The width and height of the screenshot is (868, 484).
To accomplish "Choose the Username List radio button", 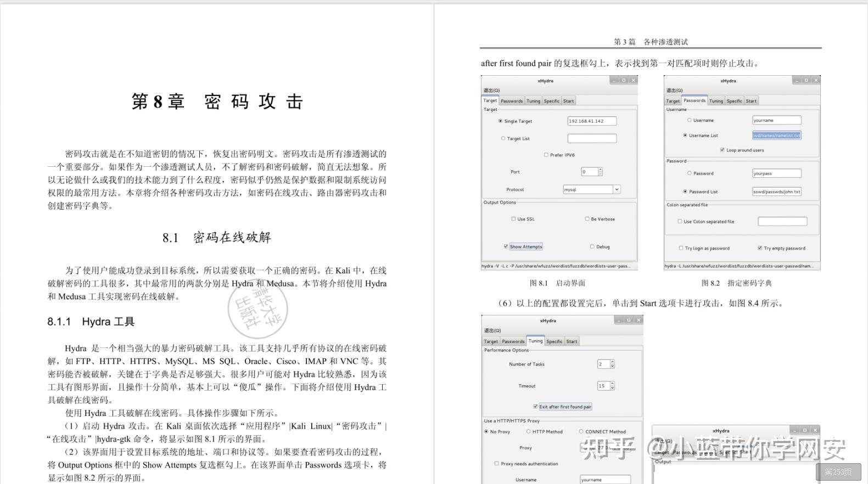I will pyautogui.click(x=685, y=136).
